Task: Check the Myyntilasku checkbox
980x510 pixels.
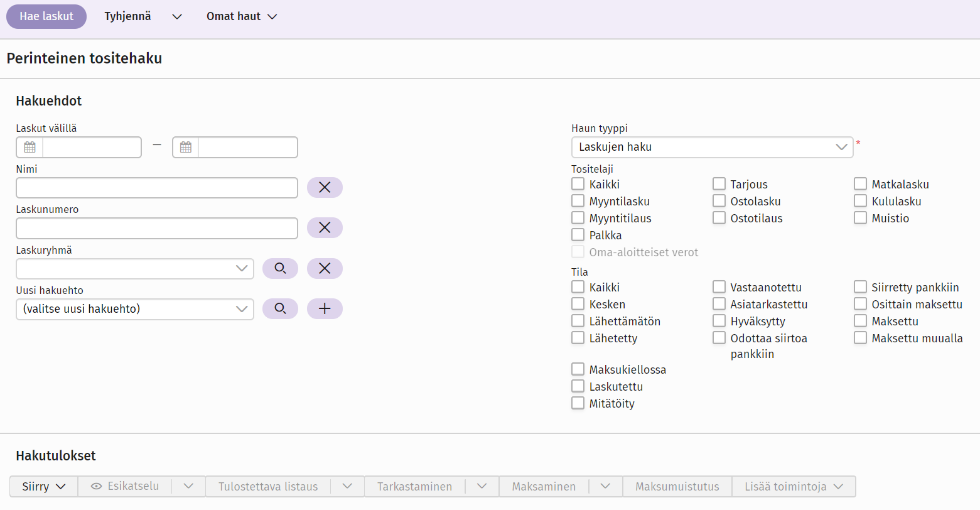Action: coord(578,201)
